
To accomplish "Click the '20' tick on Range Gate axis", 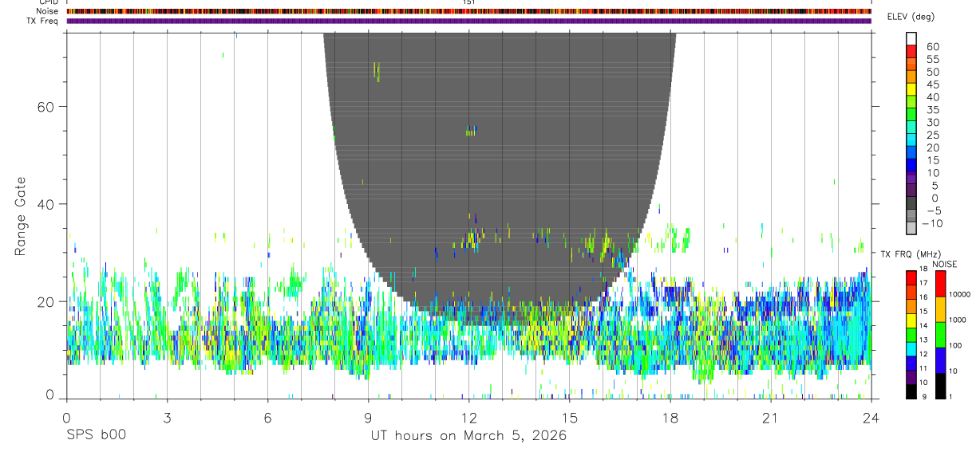I will [45, 302].
